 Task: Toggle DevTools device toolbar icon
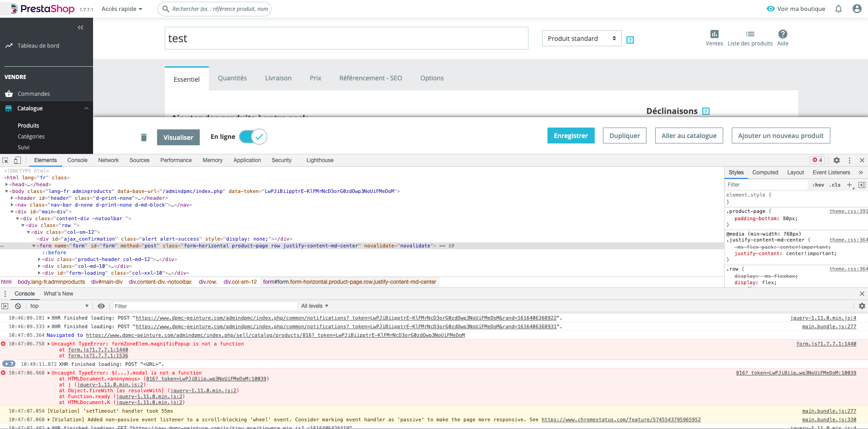tap(17, 160)
